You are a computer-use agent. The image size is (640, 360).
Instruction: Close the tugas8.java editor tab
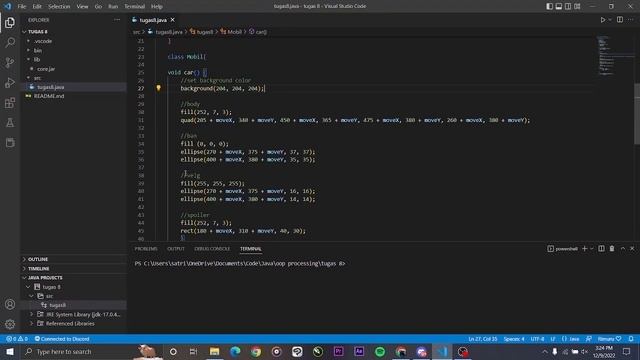tap(173, 20)
